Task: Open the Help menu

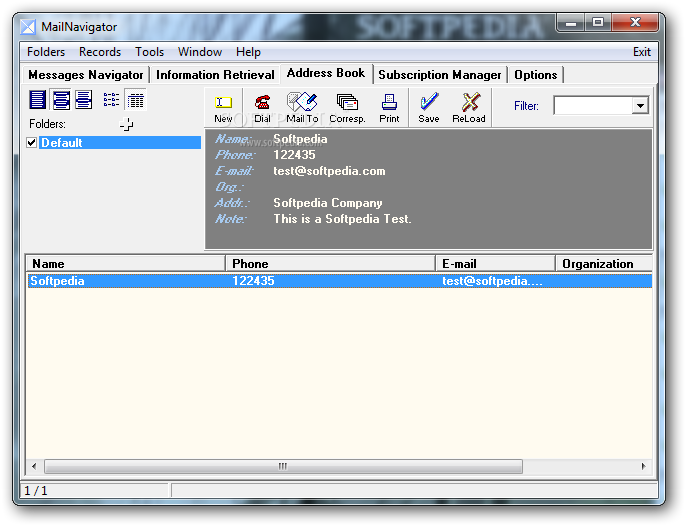Action: (x=248, y=52)
